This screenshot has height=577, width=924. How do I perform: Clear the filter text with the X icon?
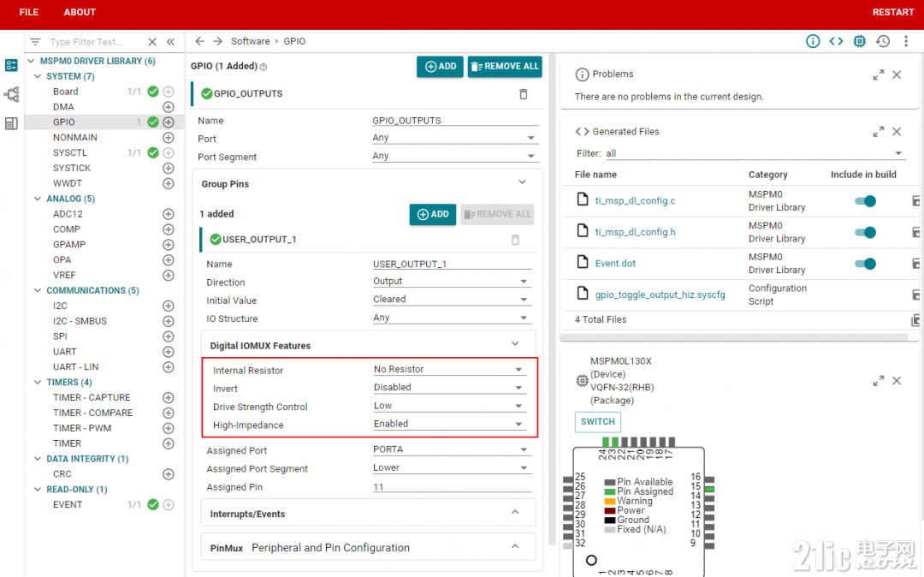click(152, 42)
